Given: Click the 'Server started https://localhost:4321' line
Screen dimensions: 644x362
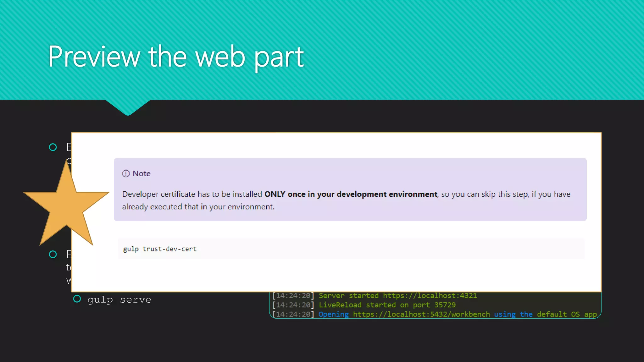Looking at the screenshot, I should tap(375, 296).
